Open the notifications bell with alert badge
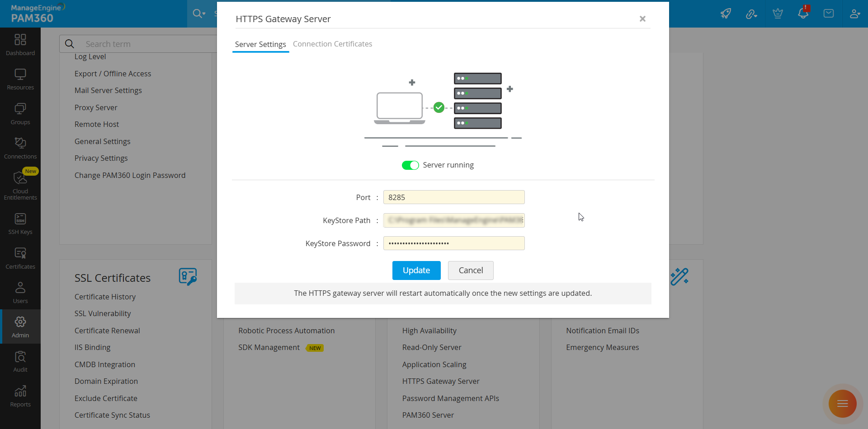868x429 pixels. click(803, 14)
